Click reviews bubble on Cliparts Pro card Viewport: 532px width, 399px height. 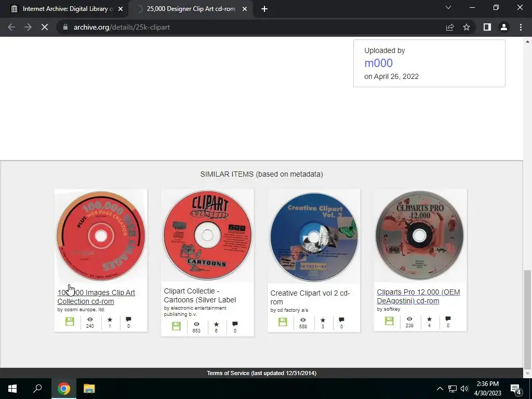point(448,319)
